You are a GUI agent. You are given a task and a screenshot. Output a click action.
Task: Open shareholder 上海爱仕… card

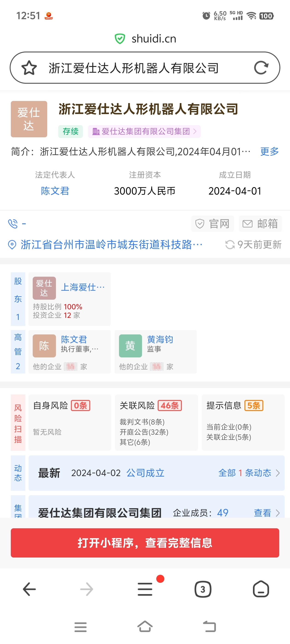click(x=70, y=299)
